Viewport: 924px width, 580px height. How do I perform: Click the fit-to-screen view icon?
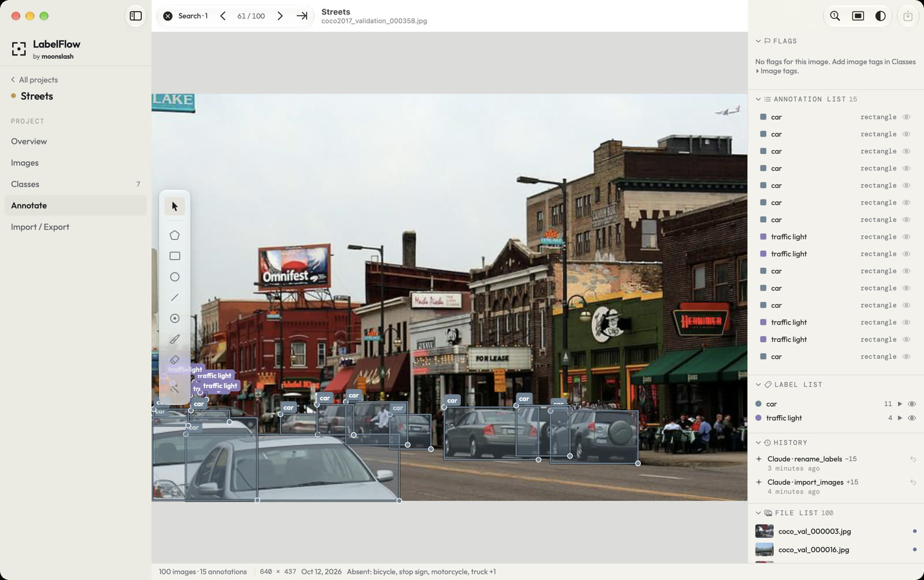click(858, 16)
